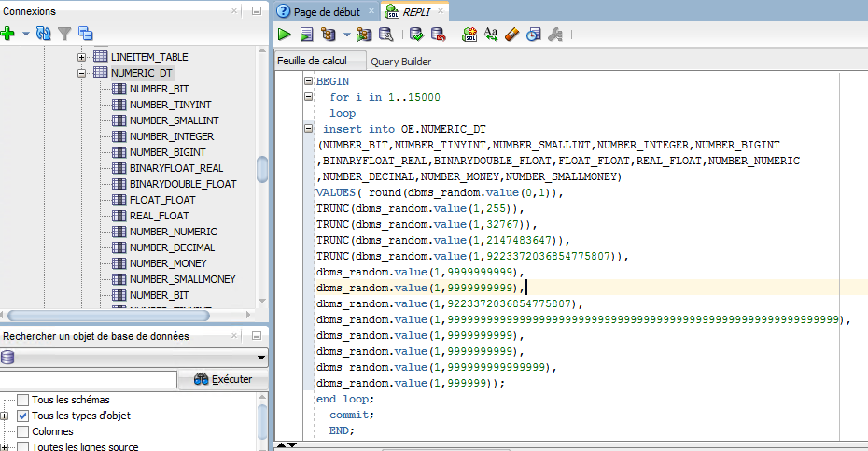Switch to the Page de début tab
868x451 pixels.
point(327,11)
